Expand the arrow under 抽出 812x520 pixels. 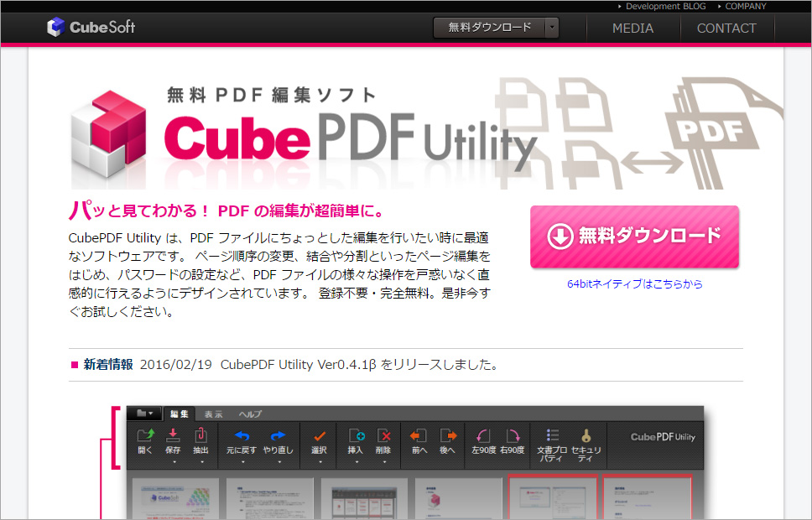pos(202,461)
